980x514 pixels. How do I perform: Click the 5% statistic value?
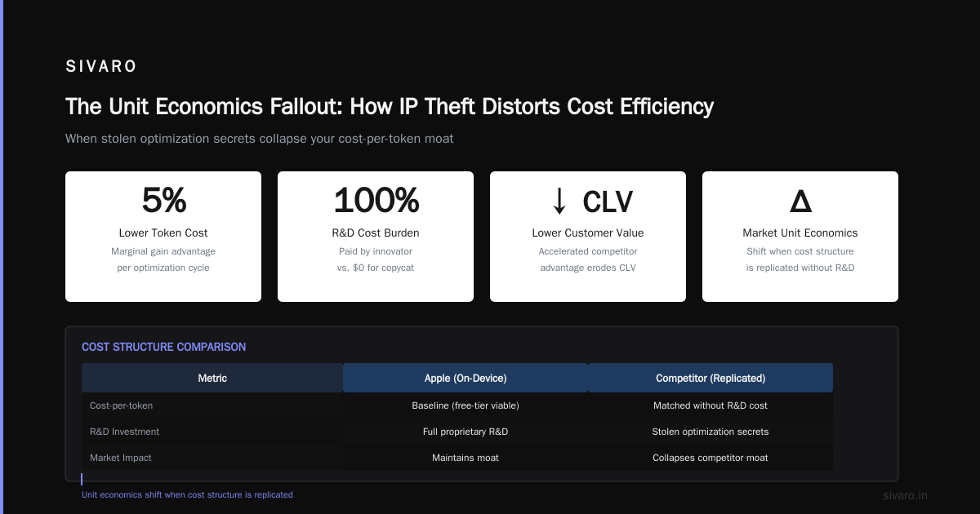[x=163, y=200]
